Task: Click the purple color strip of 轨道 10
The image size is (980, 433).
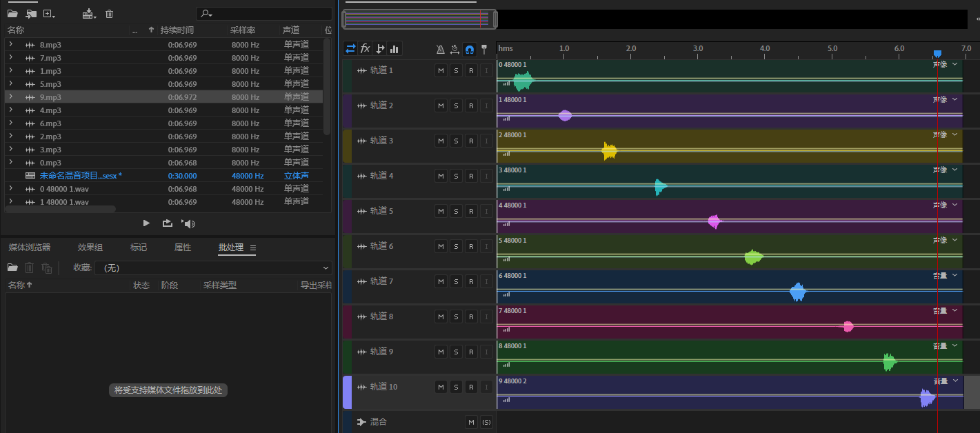Action: pyautogui.click(x=347, y=392)
